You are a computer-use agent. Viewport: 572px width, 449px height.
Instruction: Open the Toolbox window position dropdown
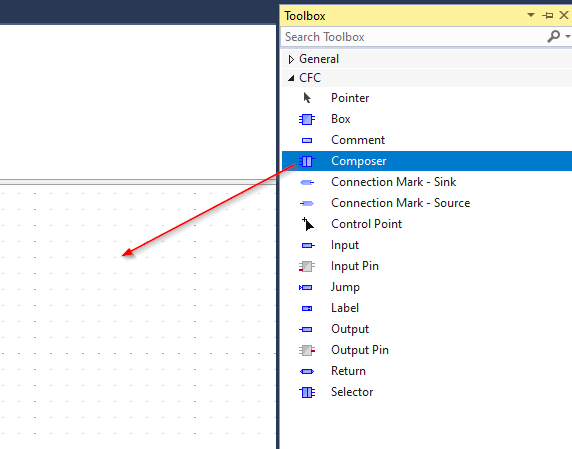tap(531, 15)
